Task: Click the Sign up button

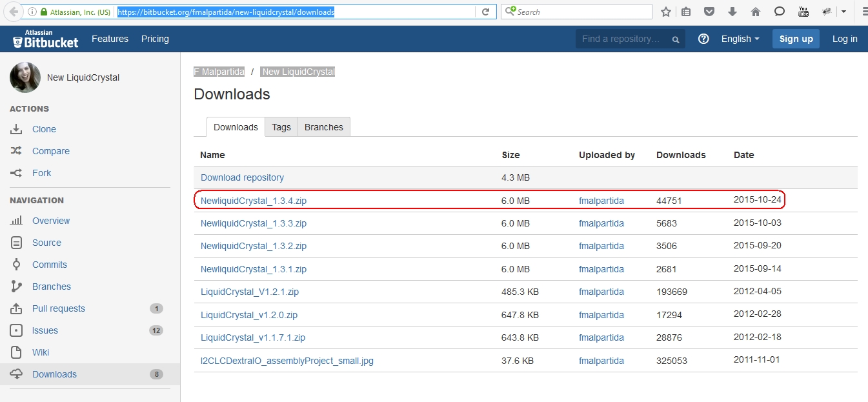Action: pyautogui.click(x=796, y=39)
